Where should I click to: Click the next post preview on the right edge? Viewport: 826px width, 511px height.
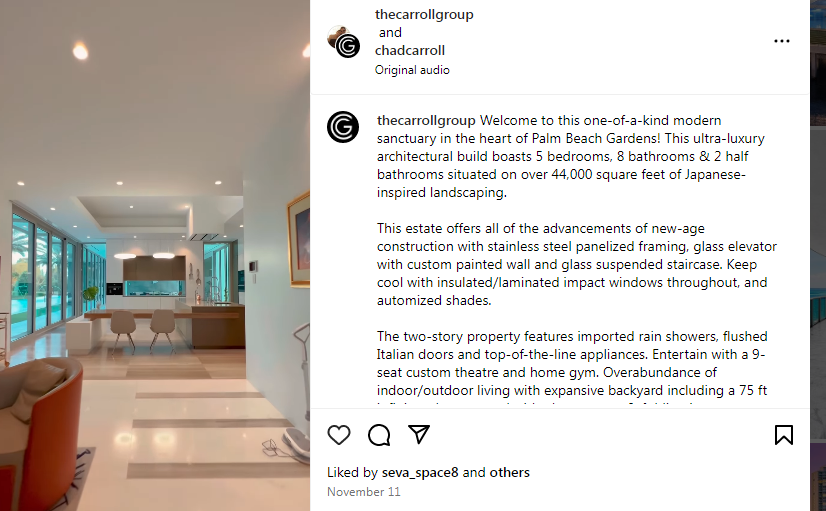point(818,256)
